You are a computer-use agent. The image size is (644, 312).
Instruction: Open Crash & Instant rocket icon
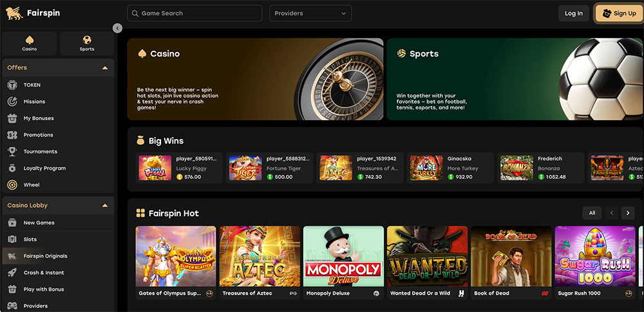[x=12, y=273]
